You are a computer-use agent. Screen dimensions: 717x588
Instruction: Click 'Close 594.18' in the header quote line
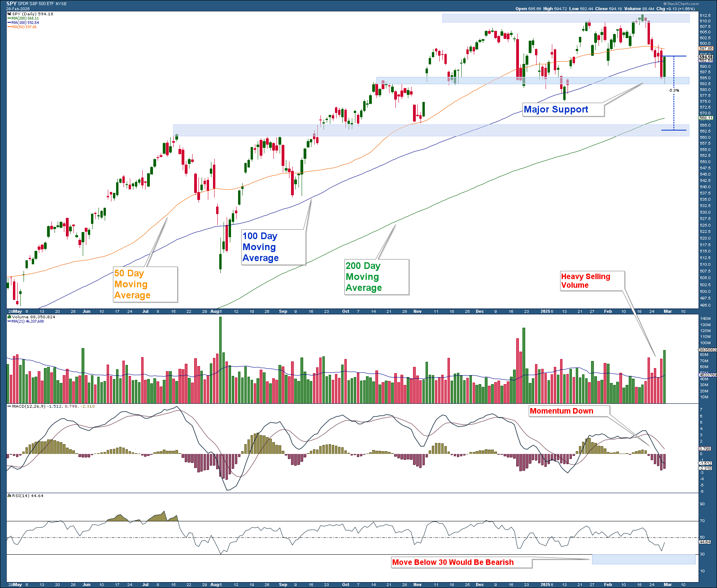608,9
